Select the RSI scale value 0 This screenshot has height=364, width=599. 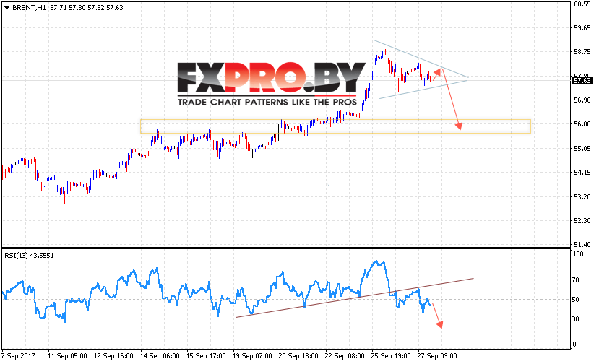(x=574, y=344)
